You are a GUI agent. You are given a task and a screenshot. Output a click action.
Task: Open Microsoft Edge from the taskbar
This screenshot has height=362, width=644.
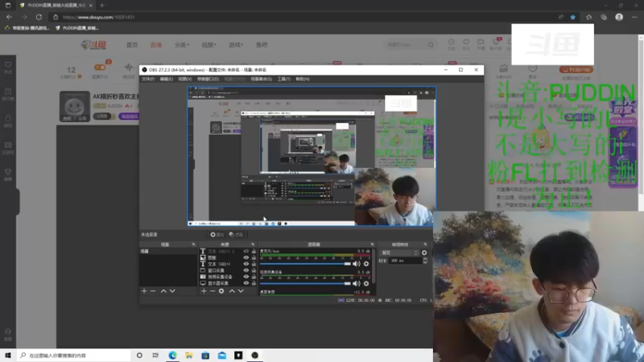pyautogui.click(x=172, y=356)
